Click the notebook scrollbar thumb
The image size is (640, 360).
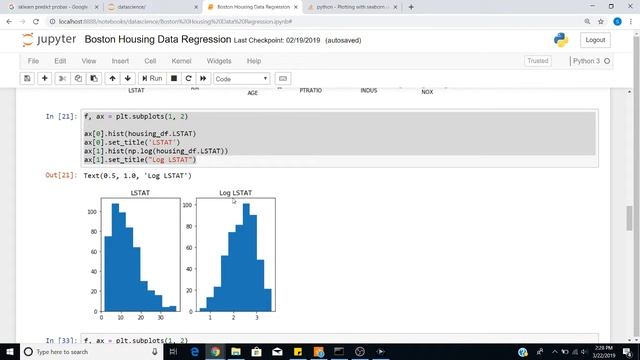point(629,218)
